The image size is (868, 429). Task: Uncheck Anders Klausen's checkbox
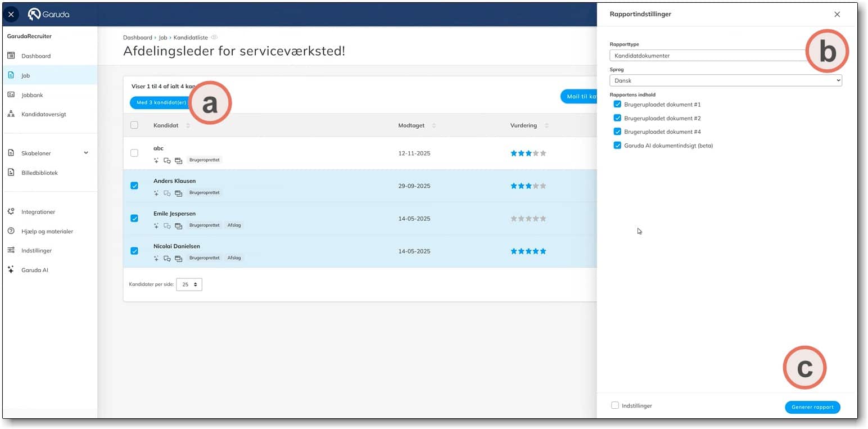134,186
